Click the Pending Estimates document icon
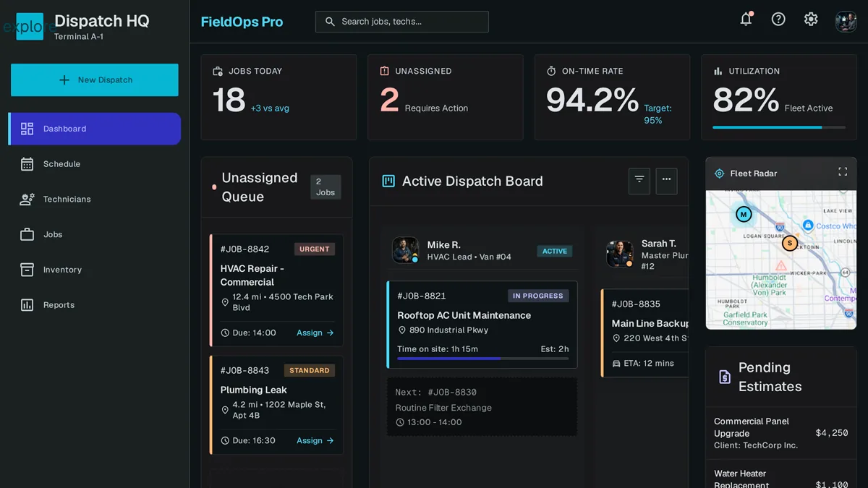868x488 pixels. coord(724,377)
